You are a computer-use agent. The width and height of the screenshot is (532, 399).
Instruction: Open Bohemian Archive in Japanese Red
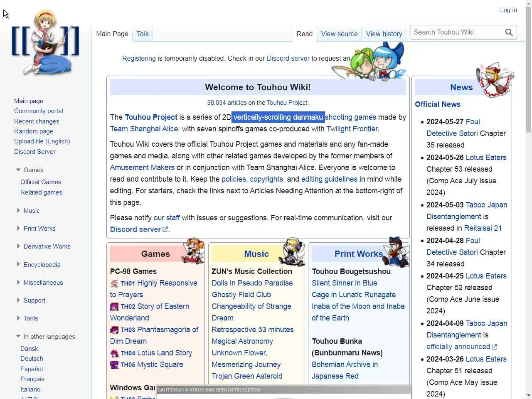(345, 370)
